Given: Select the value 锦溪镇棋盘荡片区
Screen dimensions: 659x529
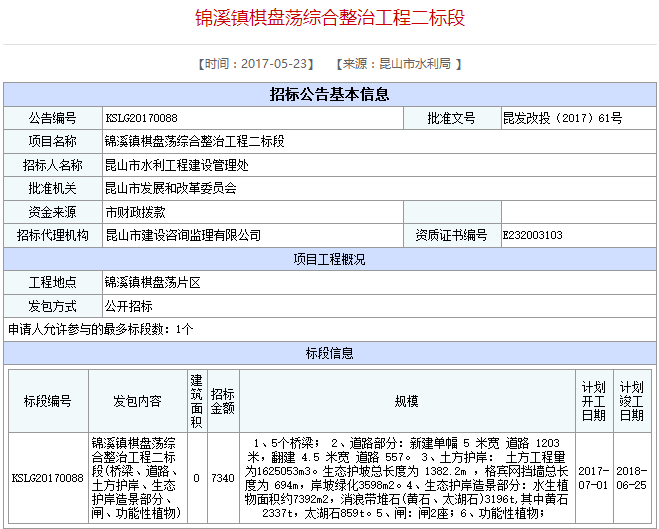Looking at the screenshot, I should (x=153, y=282).
